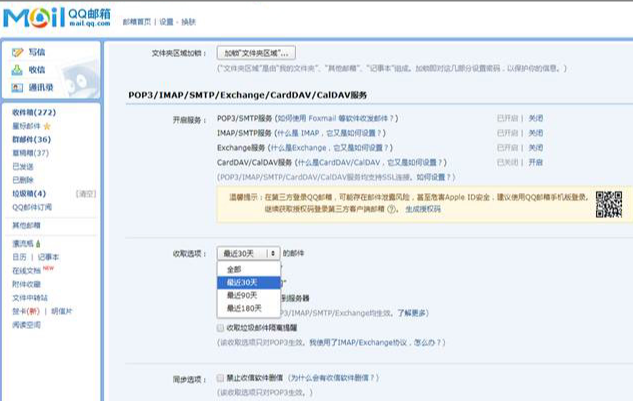Click the QQ邮箱 Mail logo

point(57,17)
